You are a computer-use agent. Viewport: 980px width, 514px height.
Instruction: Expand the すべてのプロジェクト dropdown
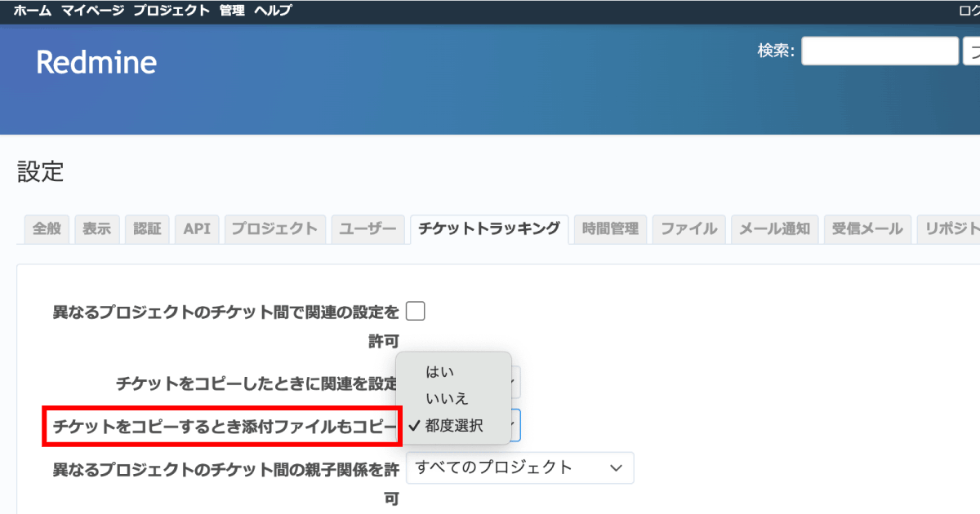point(519,467)
